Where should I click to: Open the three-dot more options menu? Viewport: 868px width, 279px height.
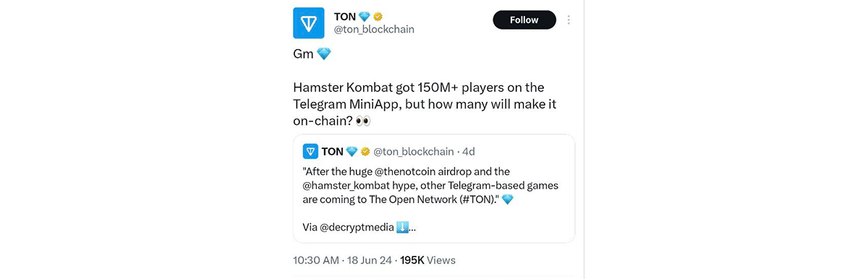(x=569, y=20)
